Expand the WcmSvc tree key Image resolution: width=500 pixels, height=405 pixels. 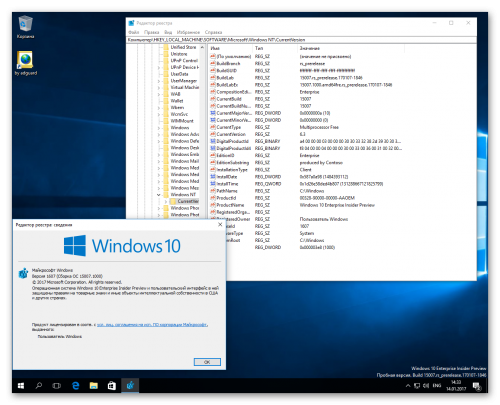click(159, 114)
